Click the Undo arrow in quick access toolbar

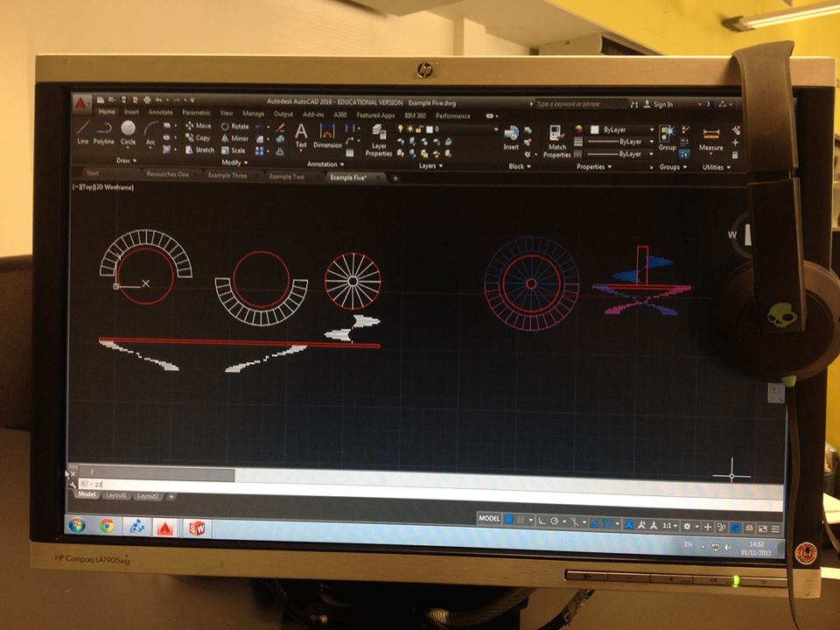[158, 100]
